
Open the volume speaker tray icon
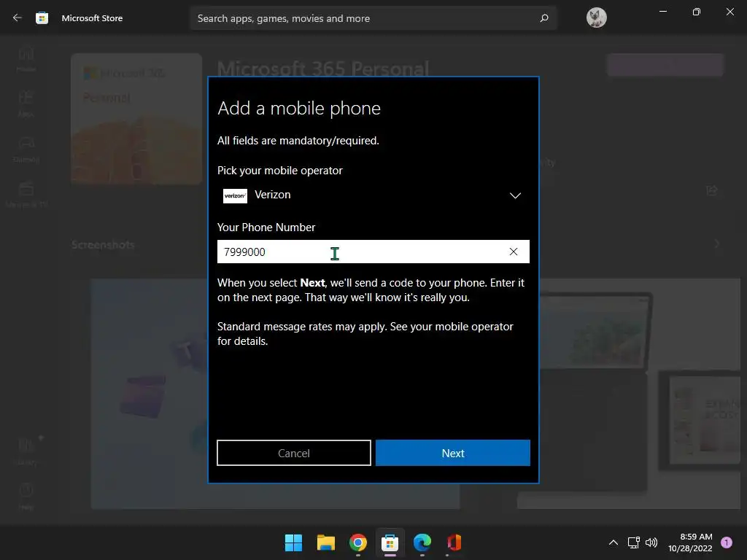651,542
